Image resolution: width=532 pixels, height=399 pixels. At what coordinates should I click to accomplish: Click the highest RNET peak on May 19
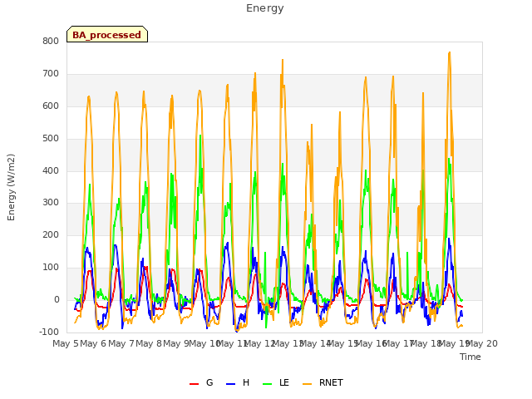(x=450, y=52)
